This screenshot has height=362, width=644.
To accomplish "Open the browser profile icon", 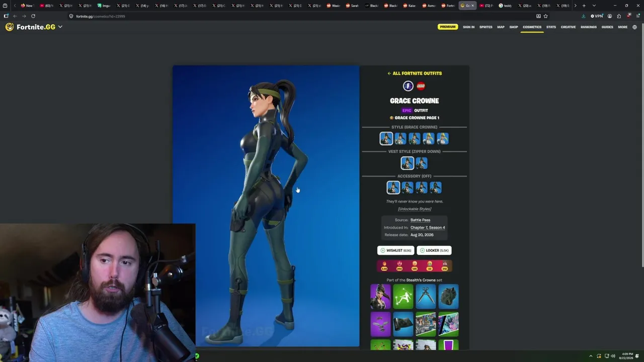I will 609,16.
